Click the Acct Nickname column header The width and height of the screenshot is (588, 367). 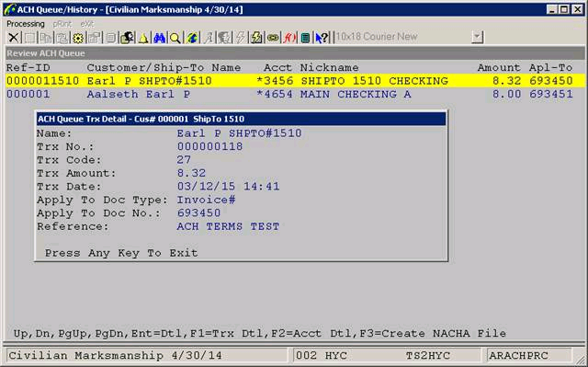point(311,67)
